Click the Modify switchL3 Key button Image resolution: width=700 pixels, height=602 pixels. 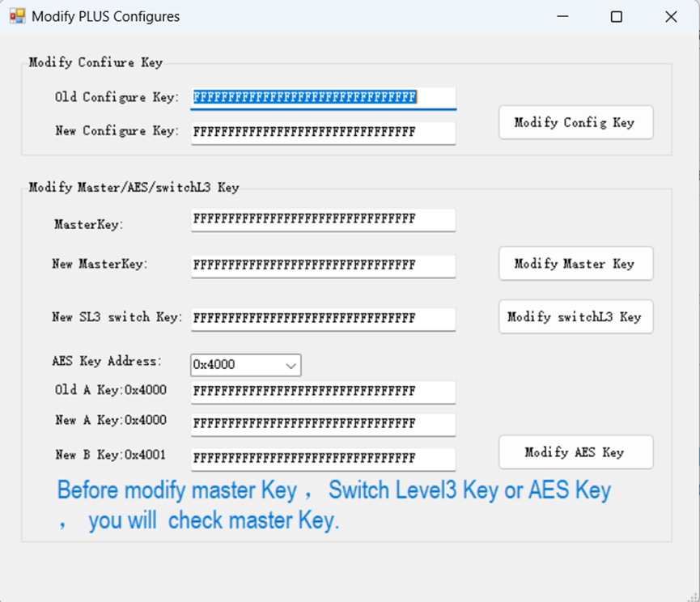click(x=575, y=317)
